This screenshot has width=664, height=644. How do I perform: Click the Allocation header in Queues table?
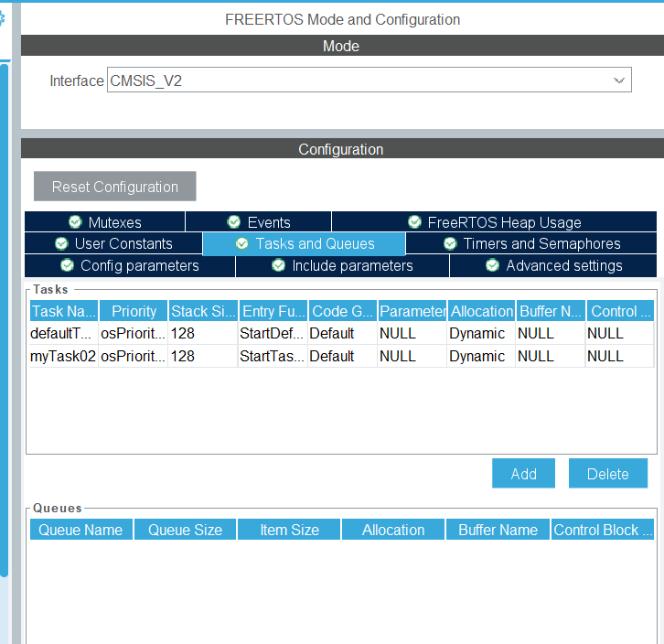(393, 529)
